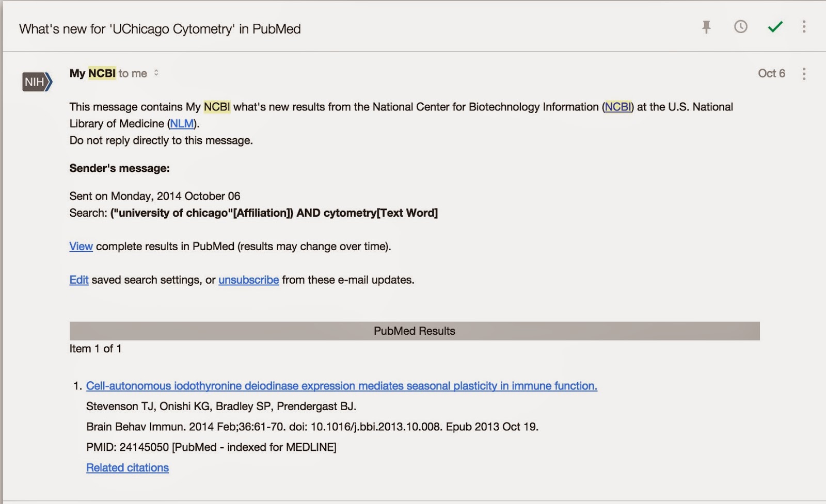This screenshot has height=504, width=826.
Task: Click the Oct 6 date stamp
Action: [771, 73]
